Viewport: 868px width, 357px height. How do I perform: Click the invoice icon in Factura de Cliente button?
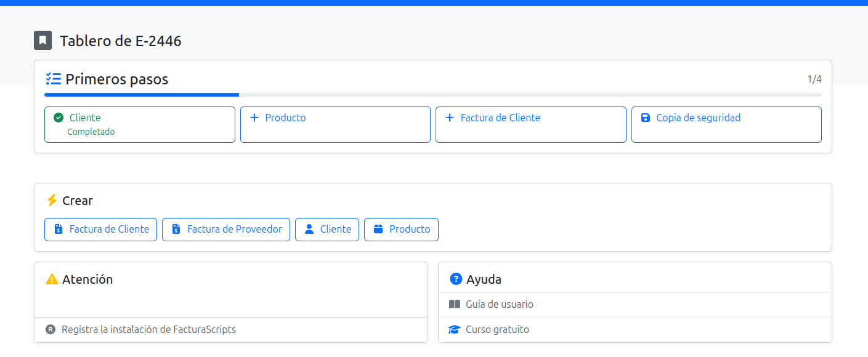(59, 229)
